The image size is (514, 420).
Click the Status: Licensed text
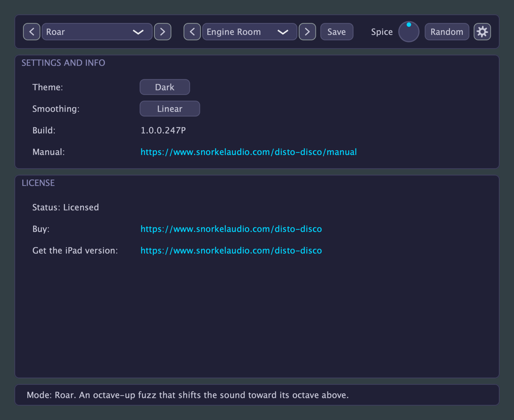pyautogui.click(x=66, y=207)
